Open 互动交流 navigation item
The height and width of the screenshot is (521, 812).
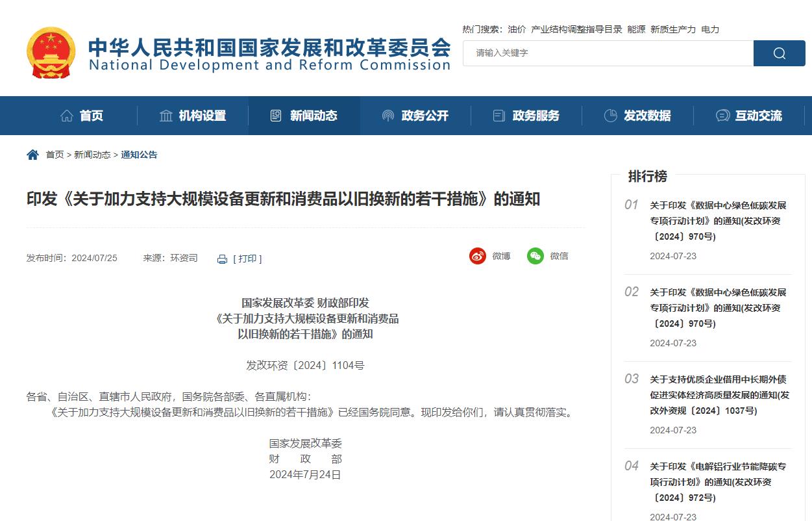(x=749, y=116)
